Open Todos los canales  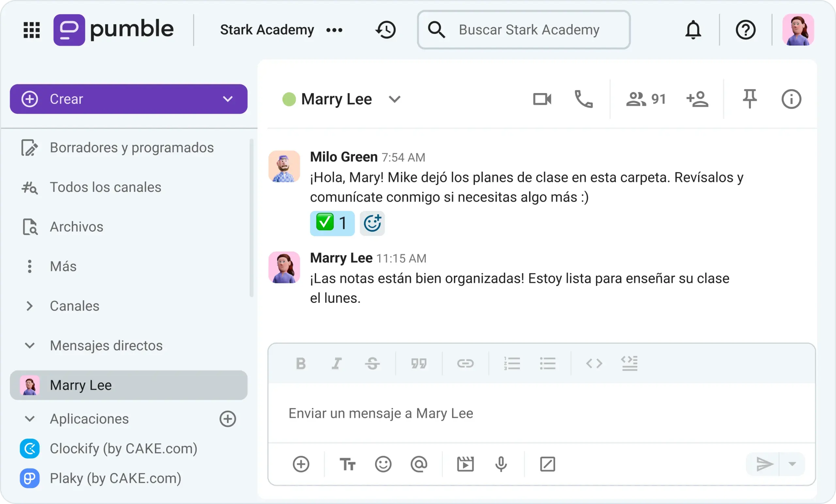coord(91,187)
